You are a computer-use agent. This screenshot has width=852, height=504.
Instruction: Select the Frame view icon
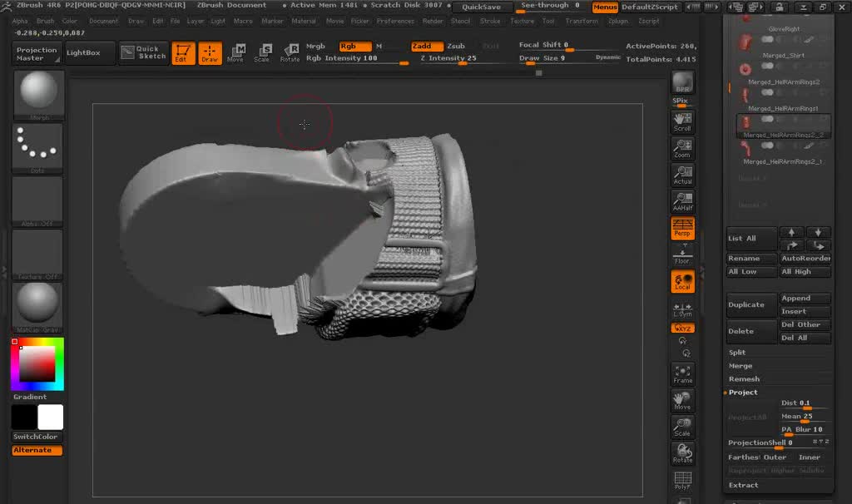(682, 373)
